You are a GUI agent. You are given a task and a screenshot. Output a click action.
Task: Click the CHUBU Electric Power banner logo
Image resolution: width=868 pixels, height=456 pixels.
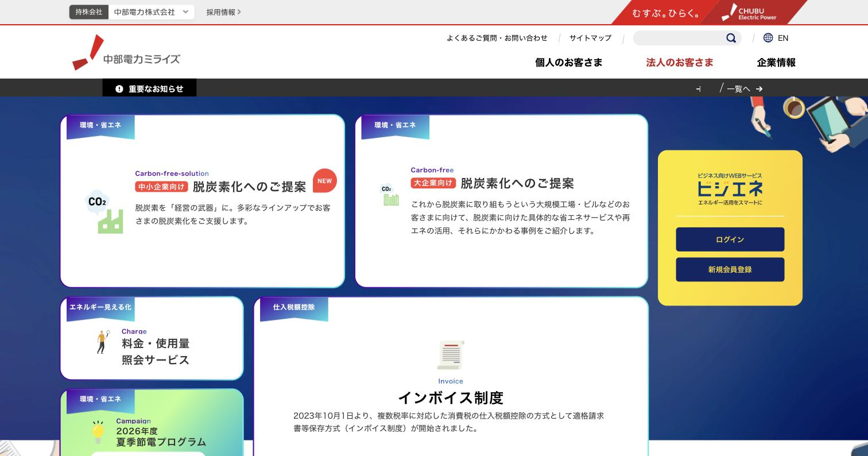[x=749, y=12]
